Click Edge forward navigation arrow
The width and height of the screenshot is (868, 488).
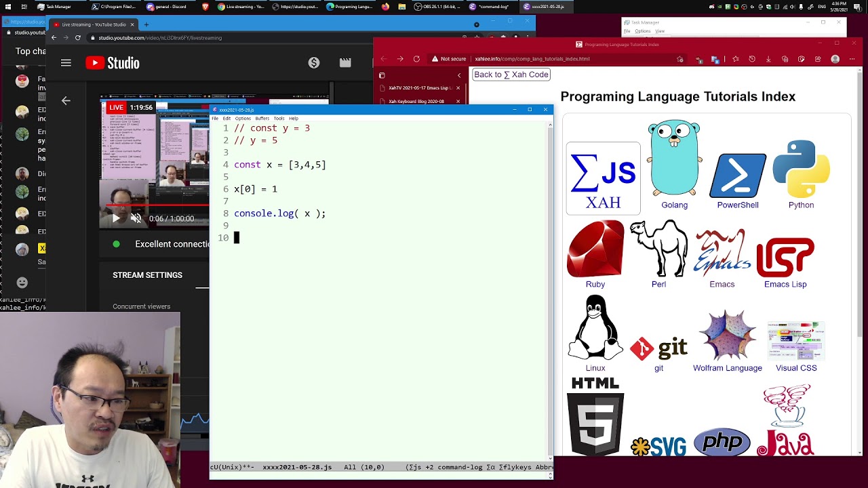point(399,59)
